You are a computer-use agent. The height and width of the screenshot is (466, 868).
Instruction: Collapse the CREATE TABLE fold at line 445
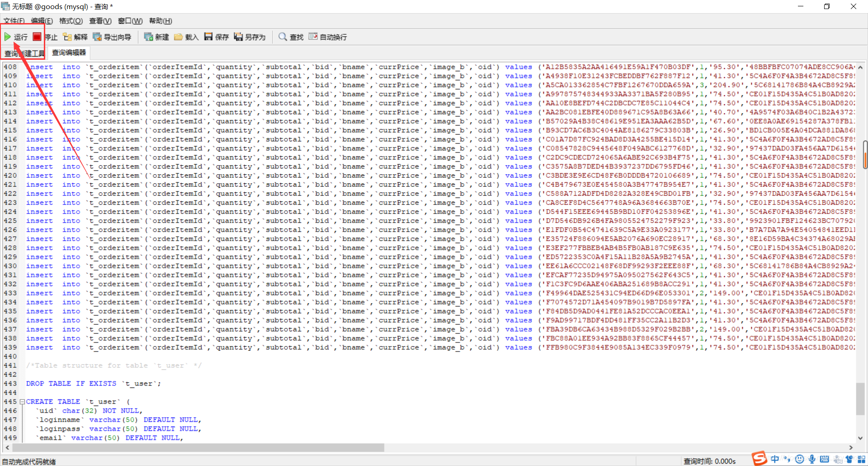(22, 402)
